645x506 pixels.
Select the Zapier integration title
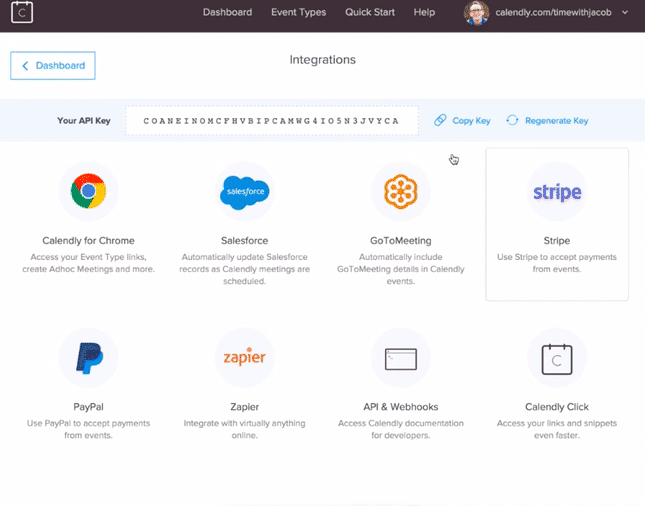[245, 407]
